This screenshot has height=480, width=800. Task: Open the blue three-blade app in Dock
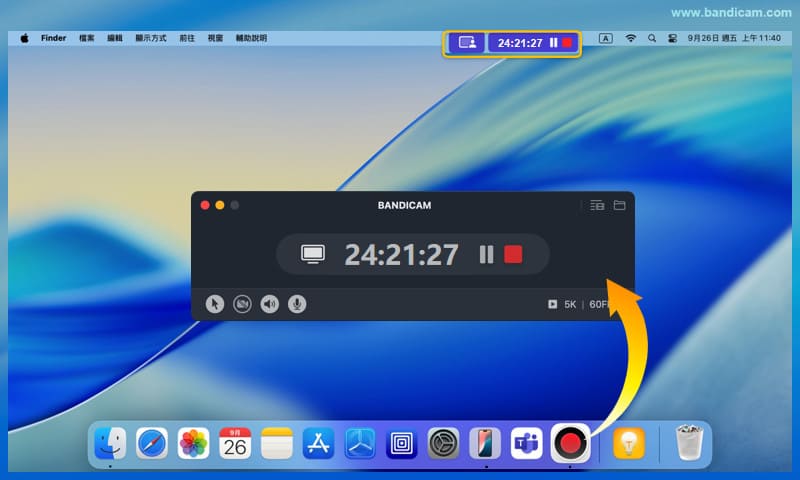click(x=360, y=443)
